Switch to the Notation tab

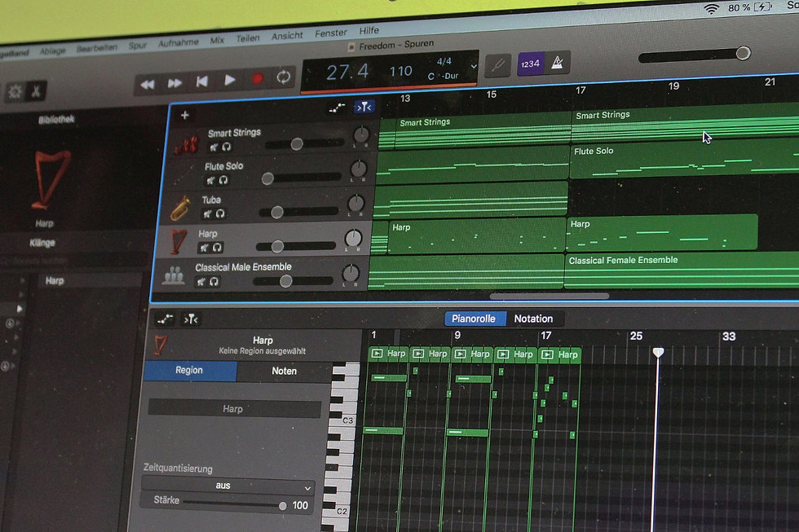(x=534, y=319)
